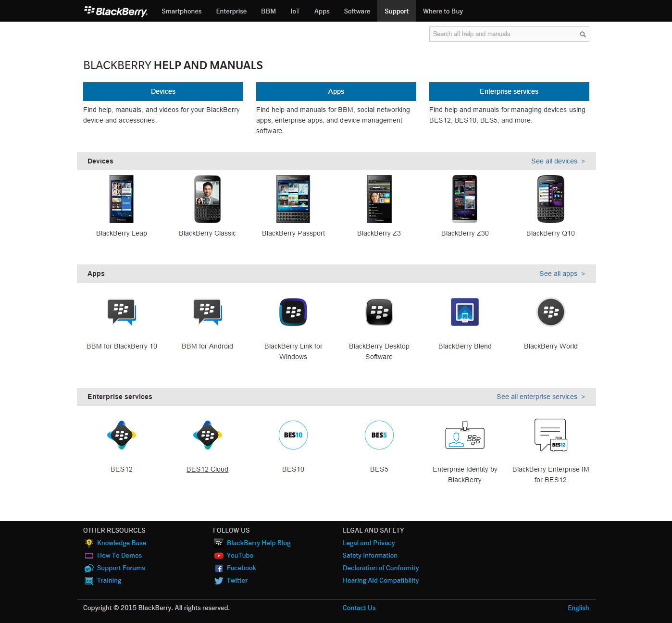Expand See all apps link
The width and height of the screenshot is (672, 623).
tap(562, 274)
